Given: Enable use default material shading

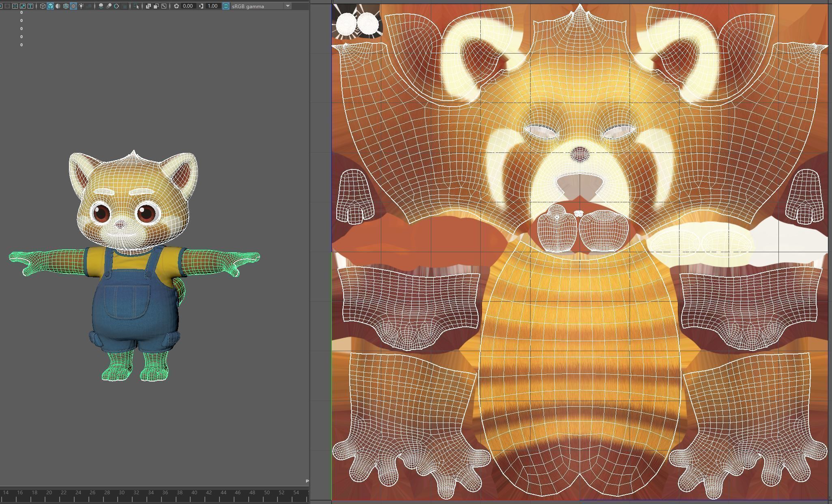Looking at the screenshot, I should coord(58,6).
